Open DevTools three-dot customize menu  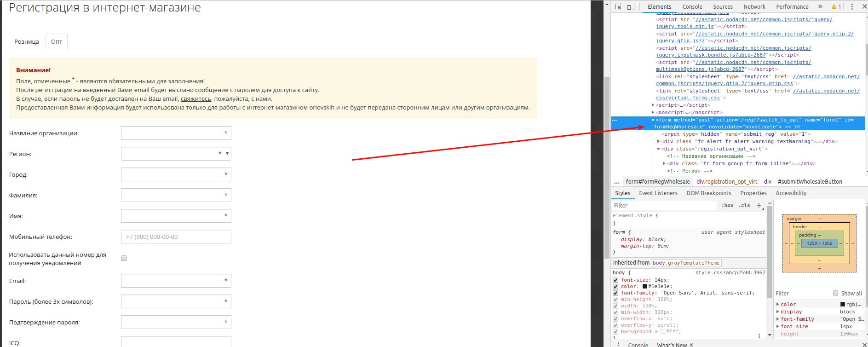click(x=852, y=6)
